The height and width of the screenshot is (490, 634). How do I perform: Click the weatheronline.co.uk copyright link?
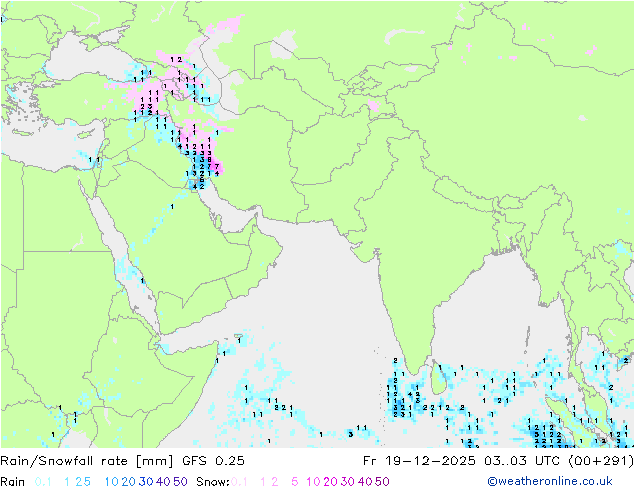point(550,481)
